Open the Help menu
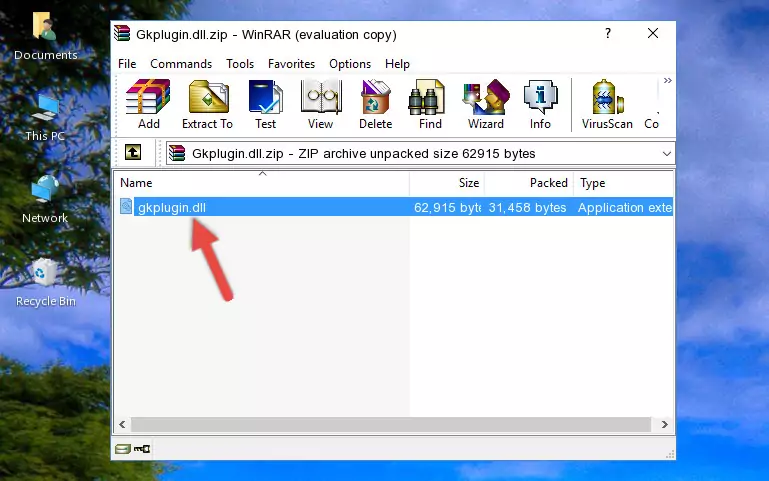769x481 pixels. click(397, 64)
